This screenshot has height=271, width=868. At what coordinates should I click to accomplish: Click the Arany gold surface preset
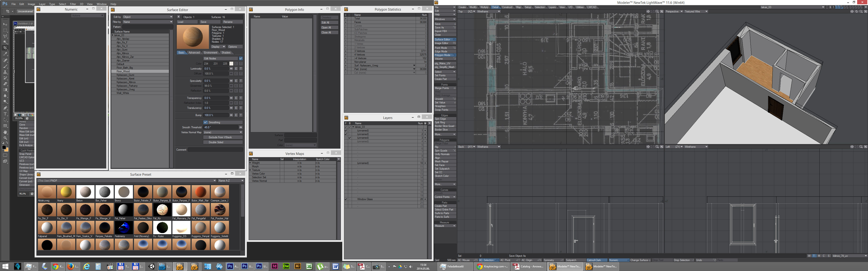click(66, 192)
